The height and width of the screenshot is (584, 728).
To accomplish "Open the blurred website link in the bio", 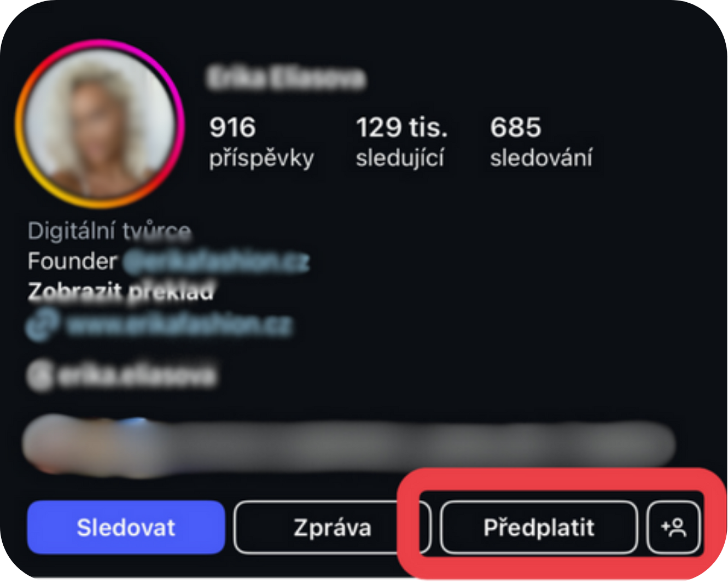I will 179,326.
